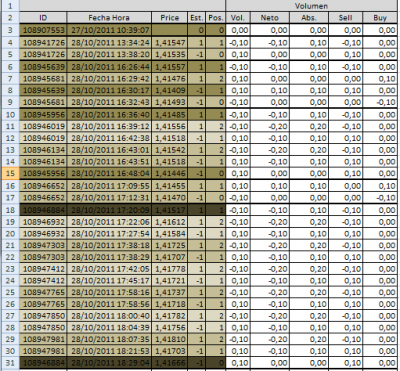Click the Abs. column header
Screen dimensions: 400x371
point(309,18)
